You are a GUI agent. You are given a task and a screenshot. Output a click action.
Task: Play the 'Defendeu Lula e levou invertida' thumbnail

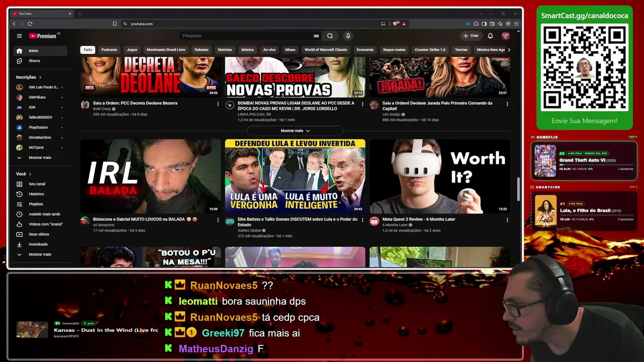[x=295, y=176]
